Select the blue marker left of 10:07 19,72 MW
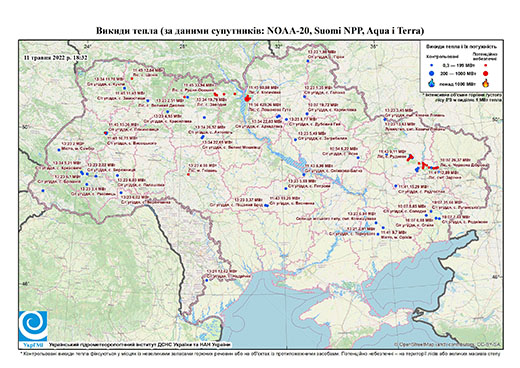Image resolution: width=520 pixels, height=368 pixels. coord(307,114)
